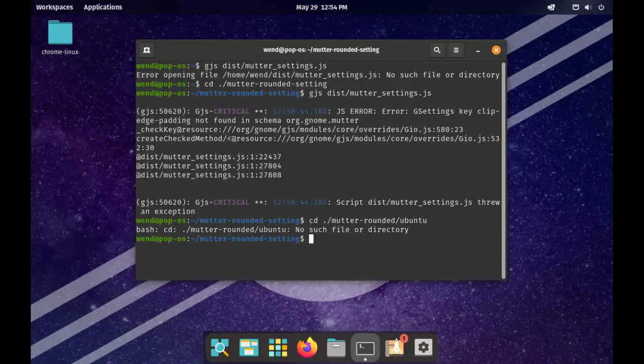Click the last empty terminal prompt line
Image resolution: width=644 pixels, height=364 pixels.
[225, 239]
